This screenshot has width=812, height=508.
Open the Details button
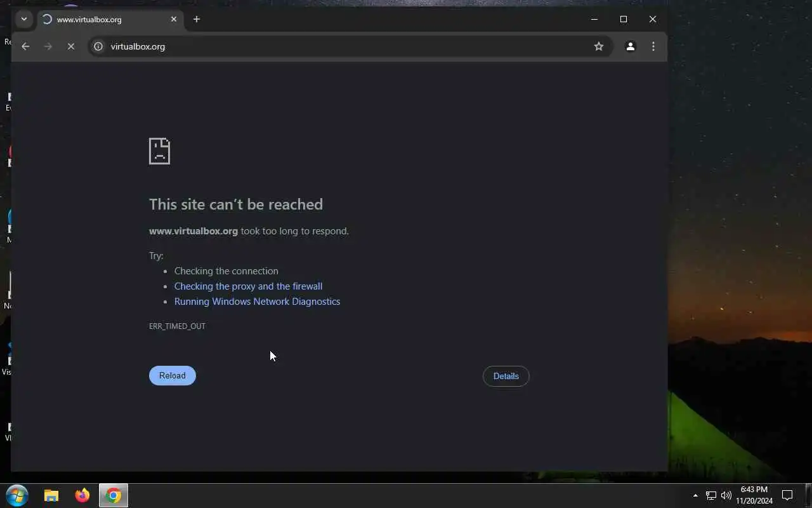tap(506, 376)
